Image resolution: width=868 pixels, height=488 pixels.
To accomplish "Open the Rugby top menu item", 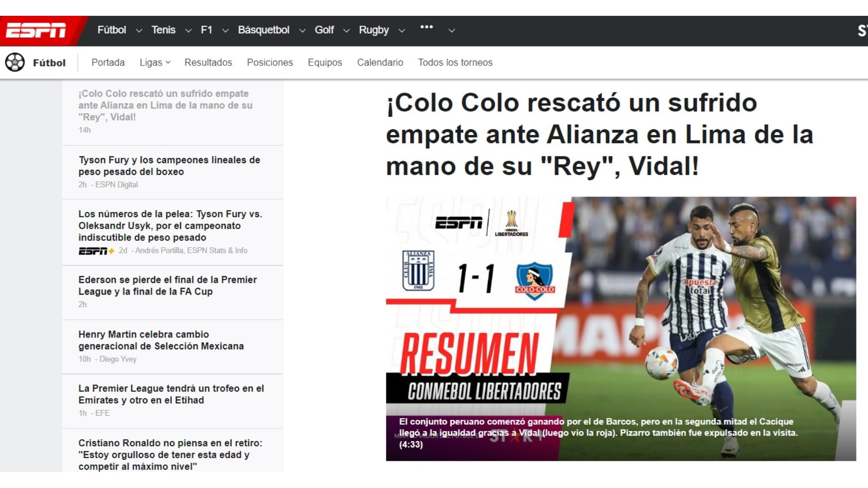I will (x=374, y=30).
